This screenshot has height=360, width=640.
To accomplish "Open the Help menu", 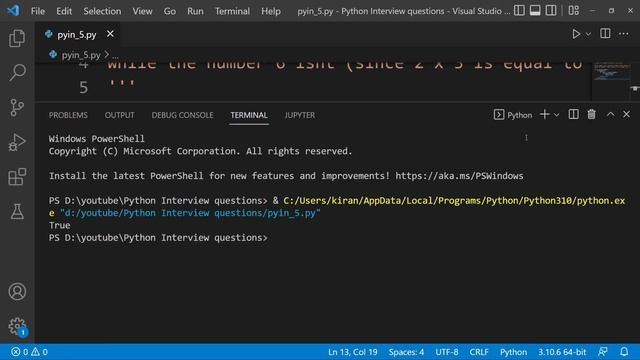I will coord(271,11).
